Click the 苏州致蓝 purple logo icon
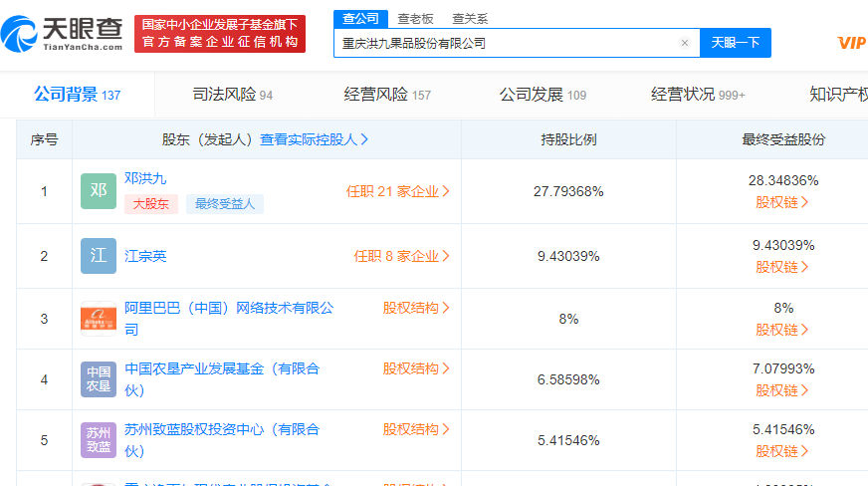This screenshot has width=868, height=486. 99,439
